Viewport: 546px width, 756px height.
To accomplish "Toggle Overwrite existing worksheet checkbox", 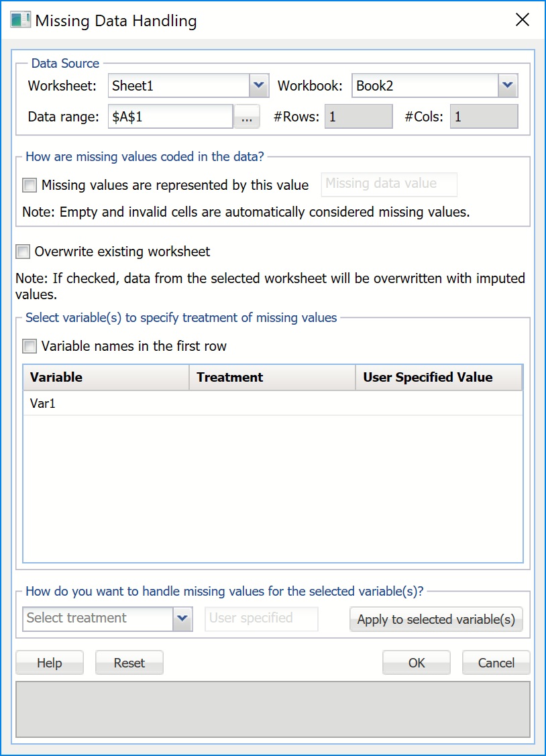I will pyautogui.click(x=23, y=252).
